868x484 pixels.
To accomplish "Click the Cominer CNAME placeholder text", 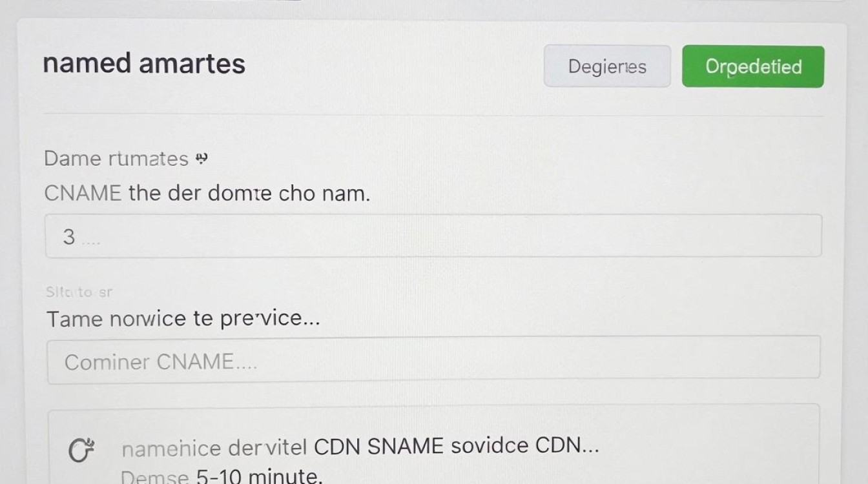I will [x=161, y=362].
